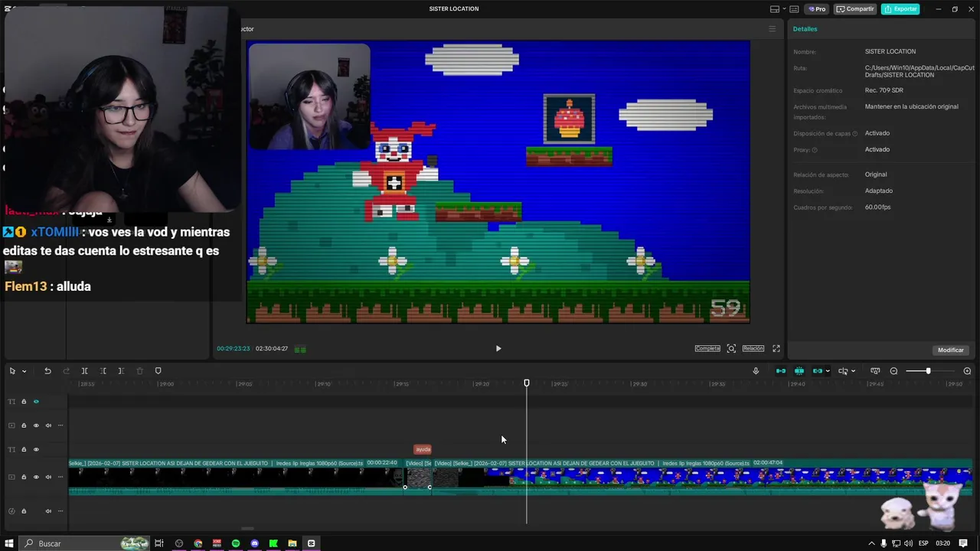980x551 pixels.
Task: Open the player panel hamburger menu
Action: [x=772, y=29]
